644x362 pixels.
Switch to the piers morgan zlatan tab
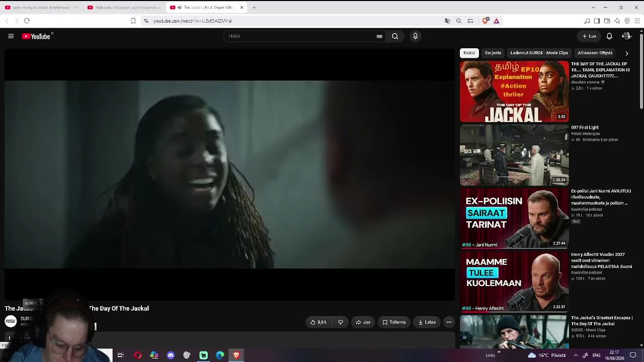tap(42, 8)
